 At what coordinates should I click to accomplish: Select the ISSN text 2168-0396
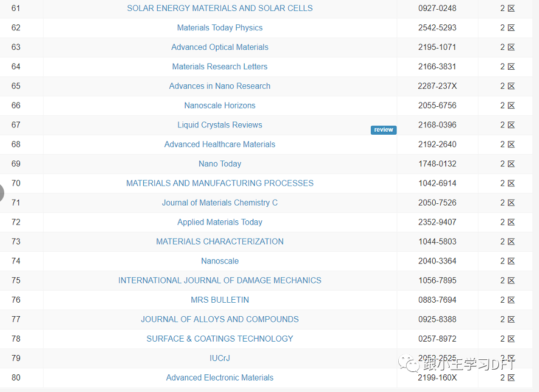tap(437, 125)
